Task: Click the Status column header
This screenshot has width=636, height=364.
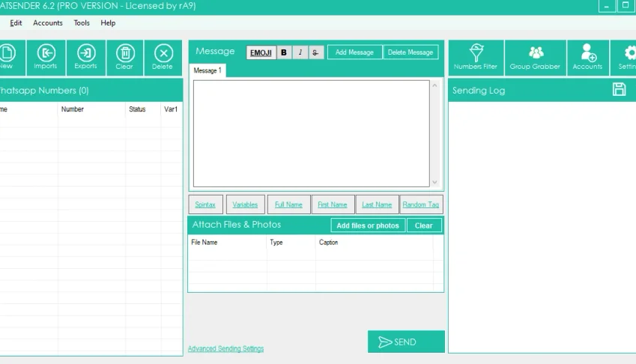Action: coord(143,109)
